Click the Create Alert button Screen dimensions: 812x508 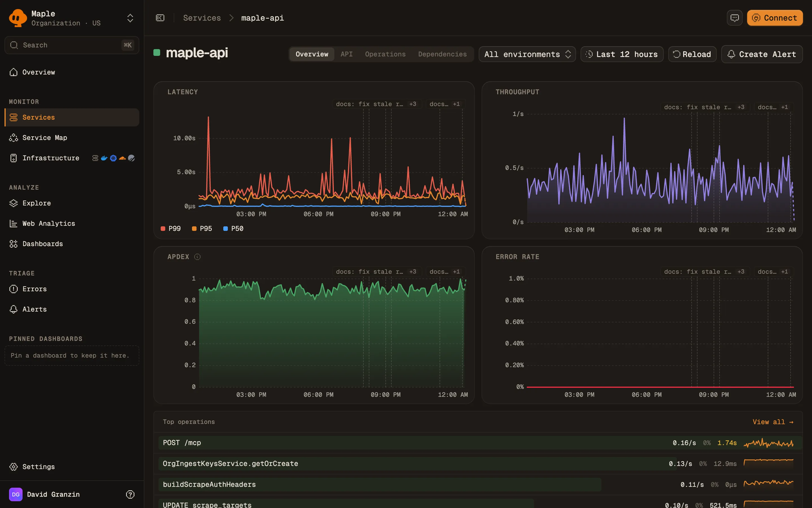(762, 54)
